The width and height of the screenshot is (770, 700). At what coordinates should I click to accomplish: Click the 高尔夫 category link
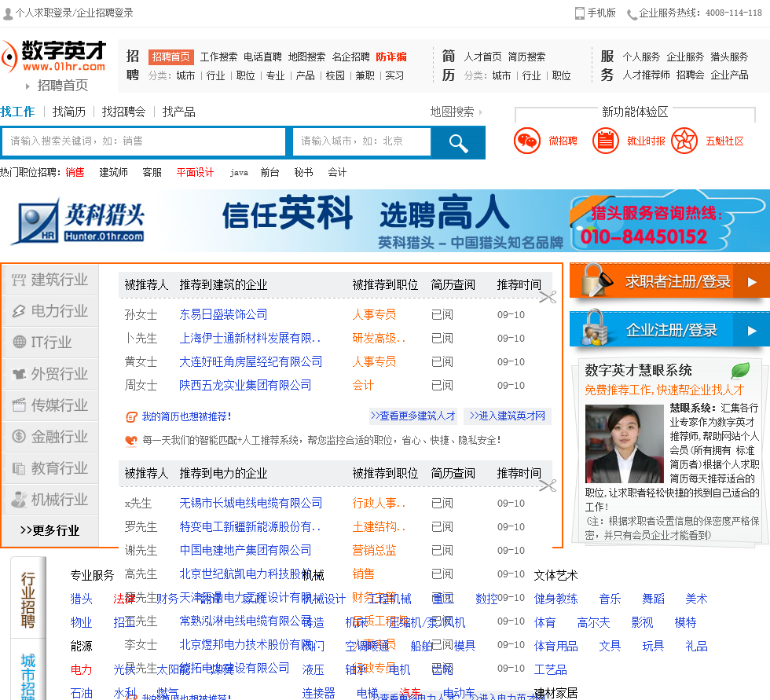tap(594, 622)
